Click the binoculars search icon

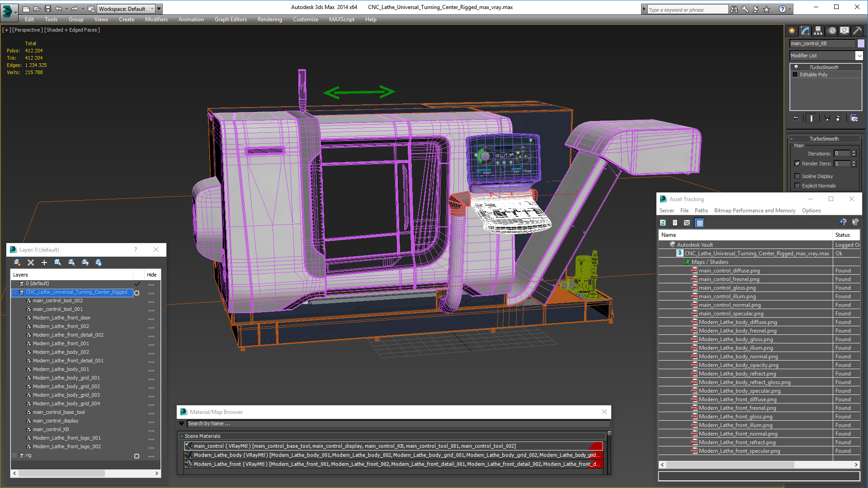point(734,9)
